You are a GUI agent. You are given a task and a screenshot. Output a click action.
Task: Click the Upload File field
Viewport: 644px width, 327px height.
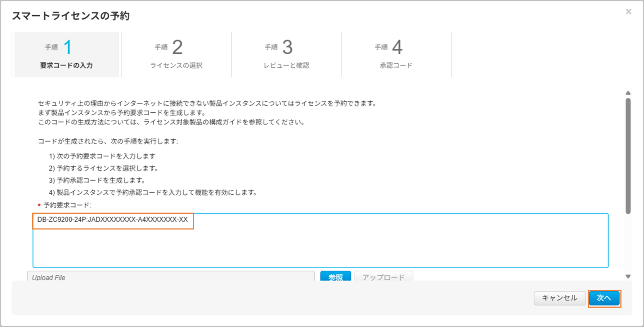tap(171, 277)
